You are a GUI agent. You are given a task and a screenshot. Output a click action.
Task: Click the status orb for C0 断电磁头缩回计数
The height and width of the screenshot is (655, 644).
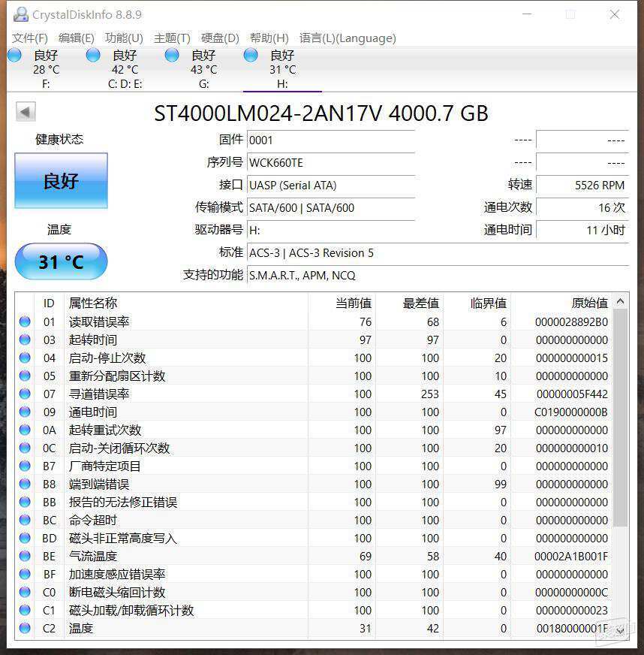[25, 592]
